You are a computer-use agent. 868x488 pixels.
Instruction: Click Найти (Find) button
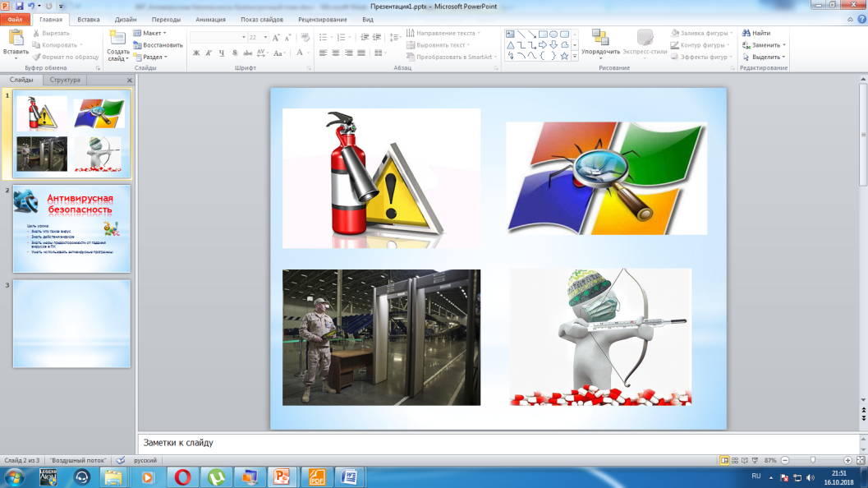(x=756, y=33)
